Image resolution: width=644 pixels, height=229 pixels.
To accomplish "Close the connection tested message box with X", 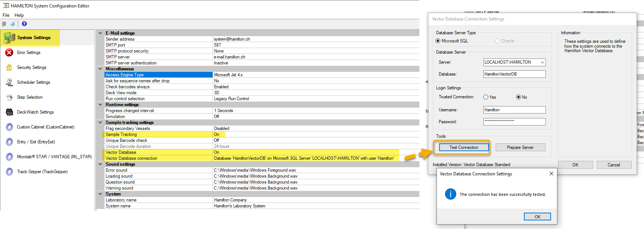I will pos(551,174).
